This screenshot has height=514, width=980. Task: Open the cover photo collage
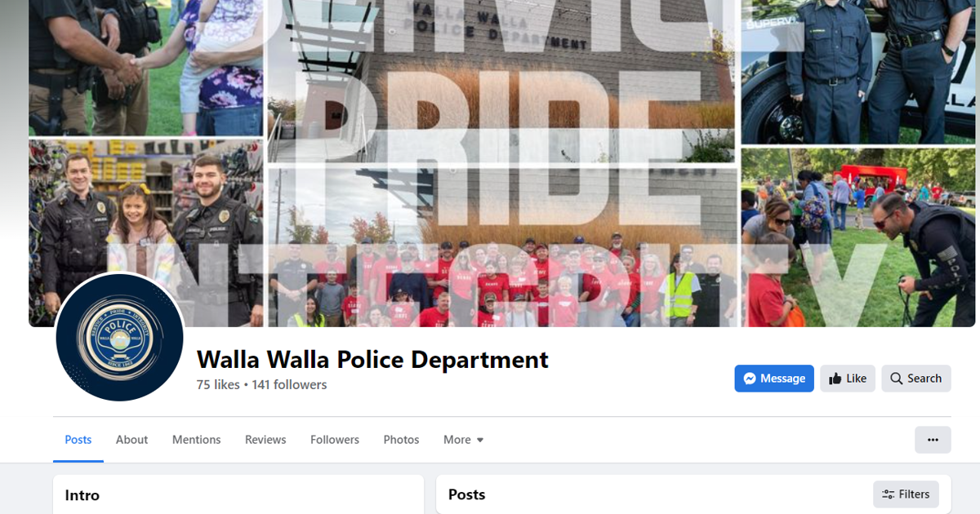501,163
